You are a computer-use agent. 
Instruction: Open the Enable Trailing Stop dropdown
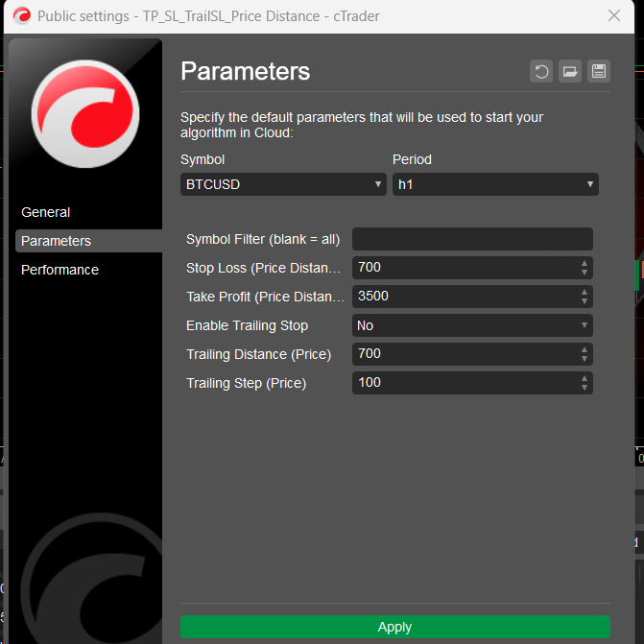(472, 325)
